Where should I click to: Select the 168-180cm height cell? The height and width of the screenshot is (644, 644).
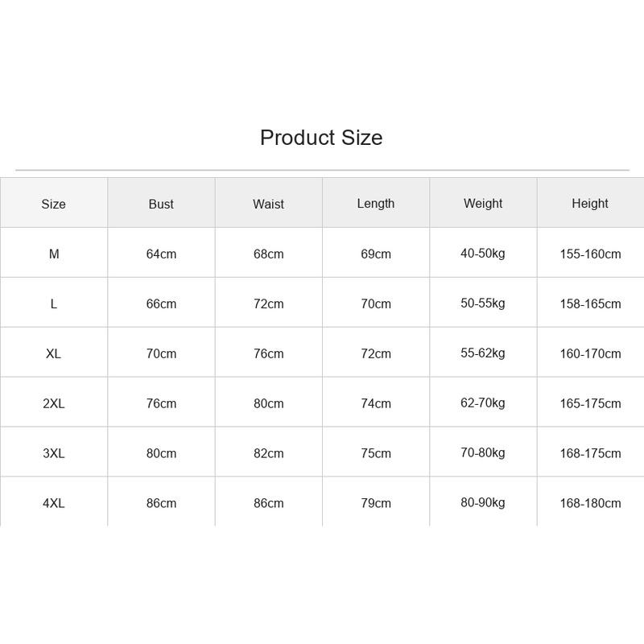[591, 503]
